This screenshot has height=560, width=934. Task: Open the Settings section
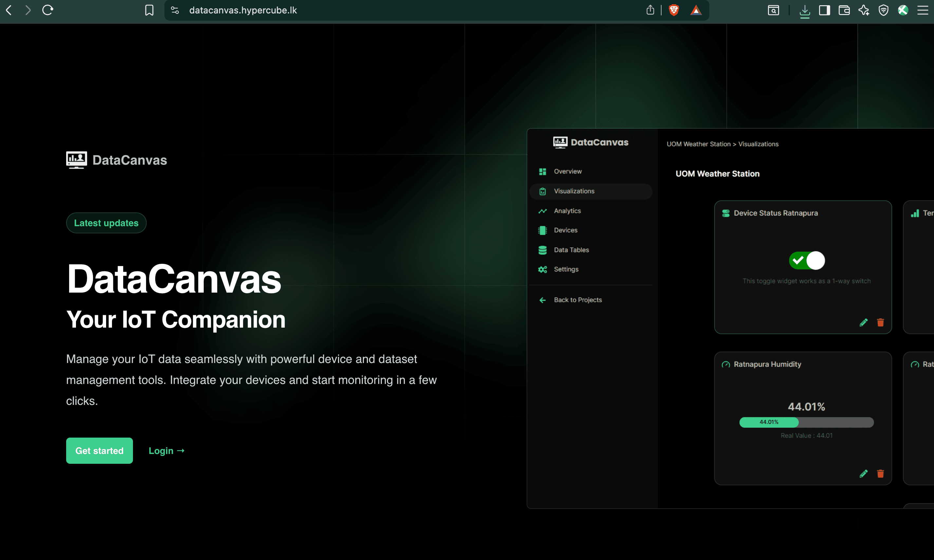566,269
